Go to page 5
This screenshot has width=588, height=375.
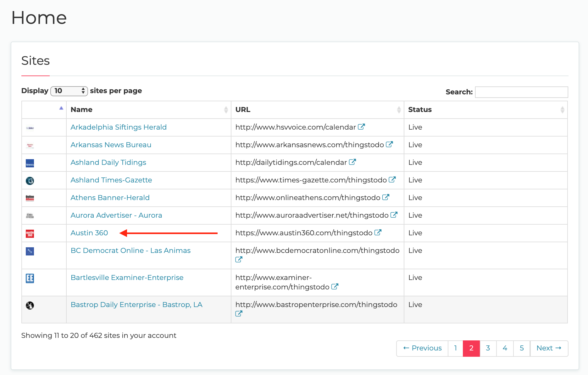pyautogui.click(x=522, y=348)
